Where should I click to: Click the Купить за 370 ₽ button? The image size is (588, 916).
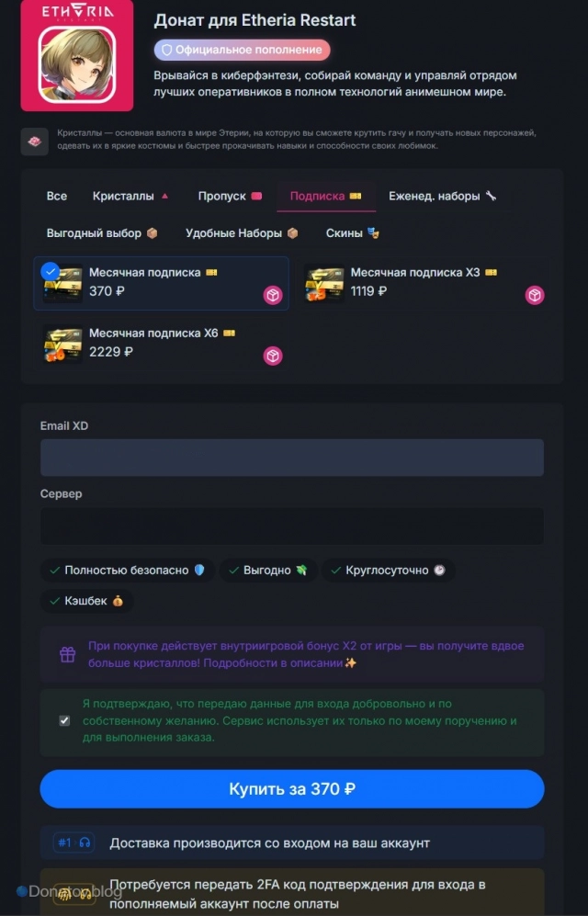(292, 788)
